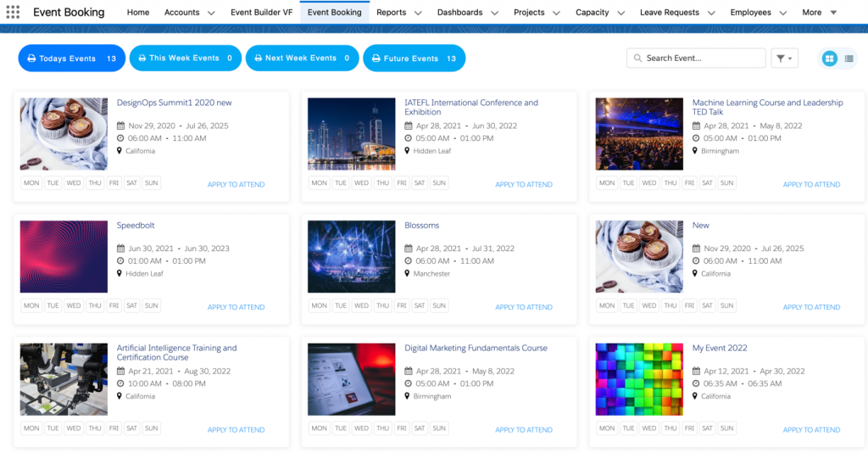This screenshot has height=453, width=868.
Task: Toggle SUN on the Speedbolt card
Action: click(151, 306)
